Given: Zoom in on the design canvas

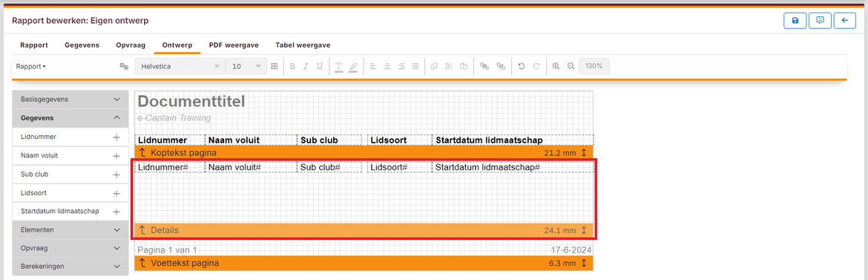Looking at the screenshot, I should point(556,66).
